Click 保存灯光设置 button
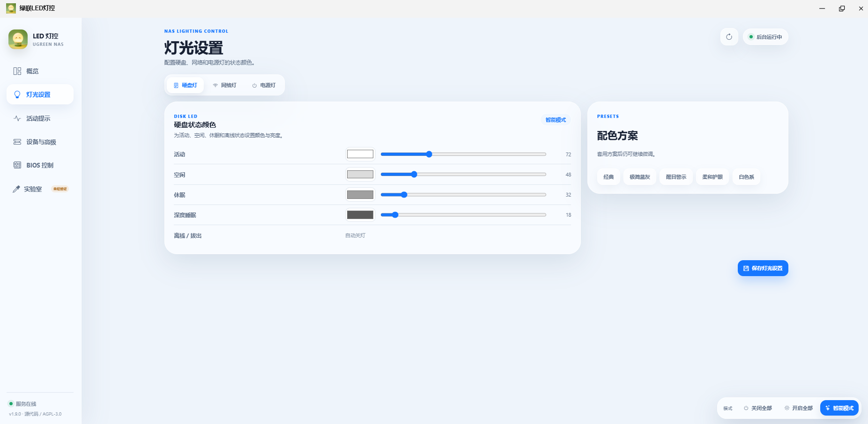 point(763,268)
